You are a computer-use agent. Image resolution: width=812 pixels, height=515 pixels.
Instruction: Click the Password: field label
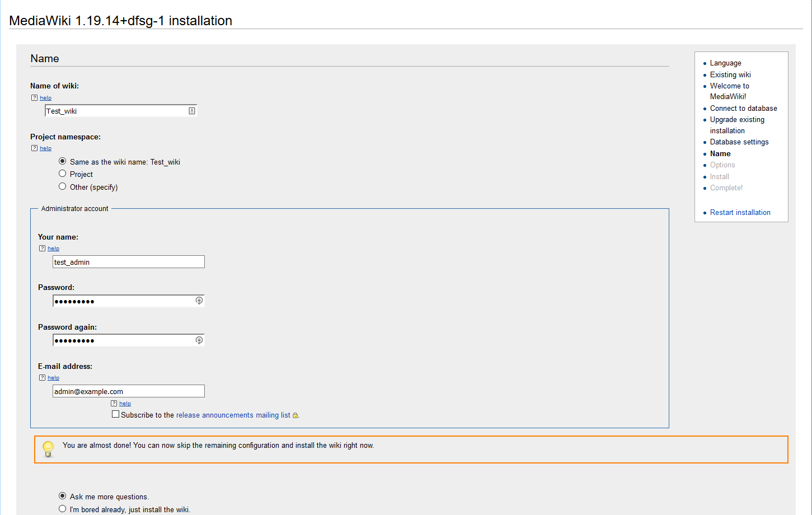pos(56,288)
